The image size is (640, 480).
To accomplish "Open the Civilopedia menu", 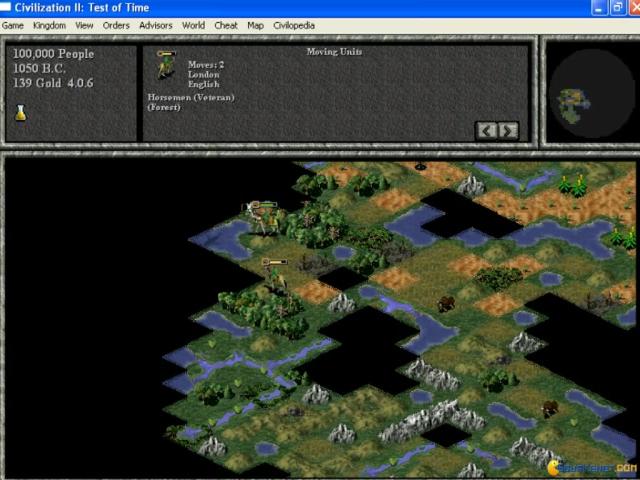I will [x=294, y=26].
